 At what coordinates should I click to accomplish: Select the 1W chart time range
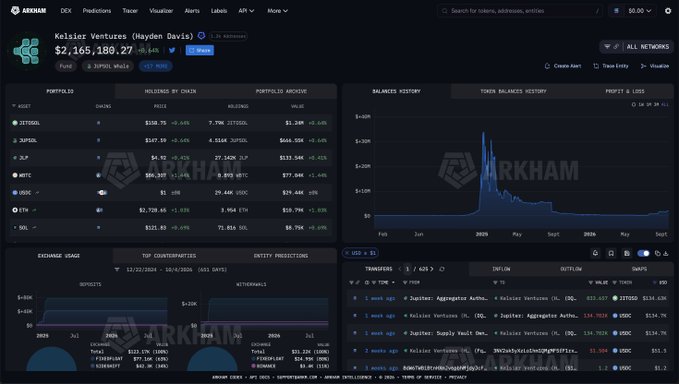click(x=641, y=104)
